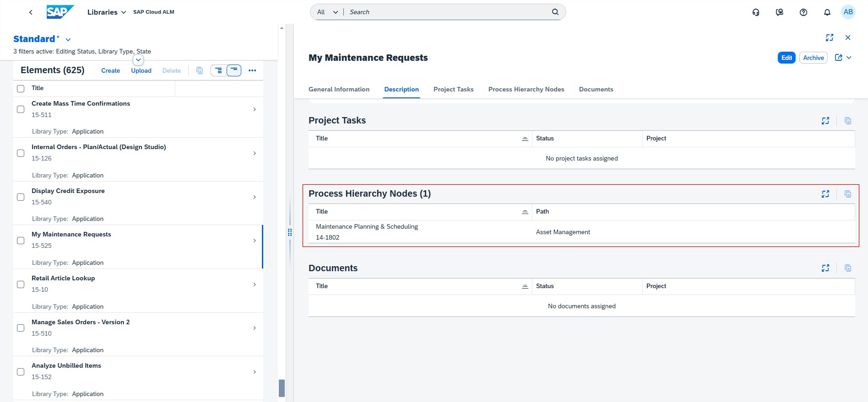The height and width of the screenshot is (402, 868).
Task: Copy the Process Hierarchy Nodes table
Action: pos(847,194)
